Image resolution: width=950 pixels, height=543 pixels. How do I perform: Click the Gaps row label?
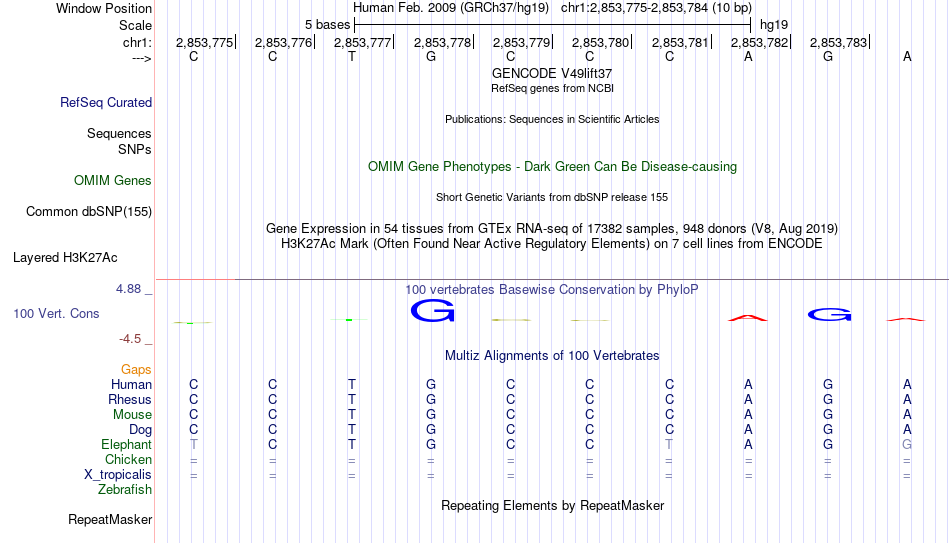click(x=136, y=370)
